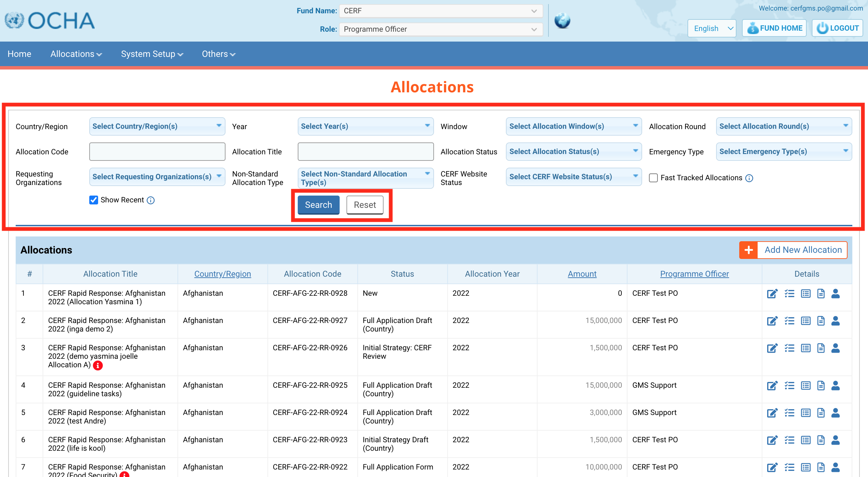
Task: Click the edit pencil icon for CERF-AFG-22-RR-0925
Action: 772,386
